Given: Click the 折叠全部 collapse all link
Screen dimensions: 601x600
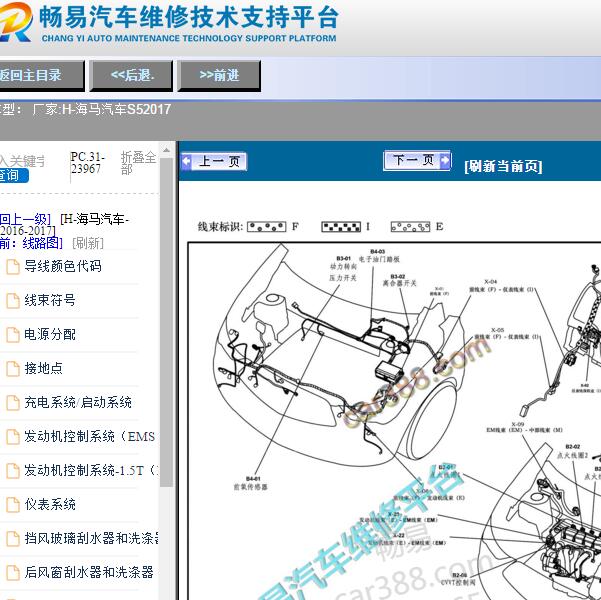Looking at the screenshot, I should 138,163.
